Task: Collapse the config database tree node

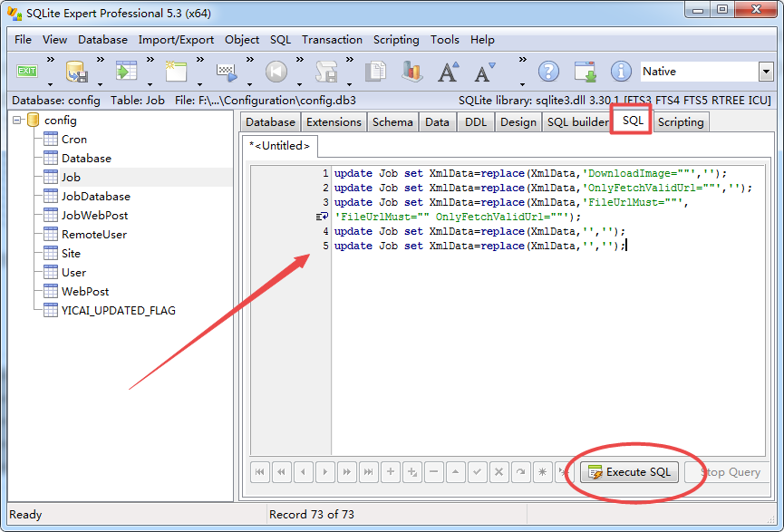Action: pyautogui.click(x=17, y=120)
